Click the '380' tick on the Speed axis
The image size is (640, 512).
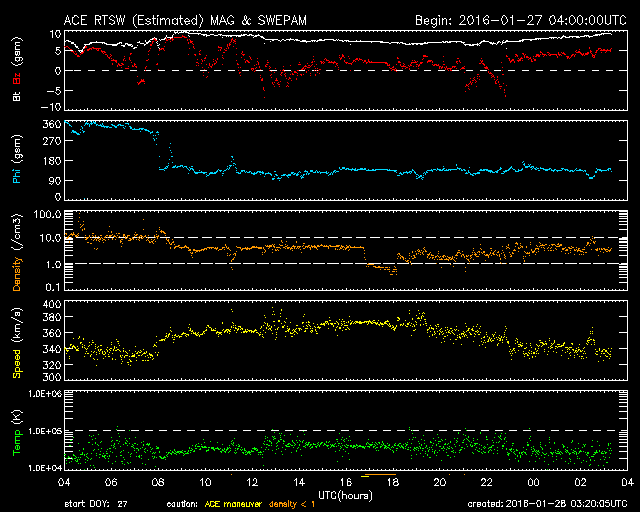pos(52,317)
